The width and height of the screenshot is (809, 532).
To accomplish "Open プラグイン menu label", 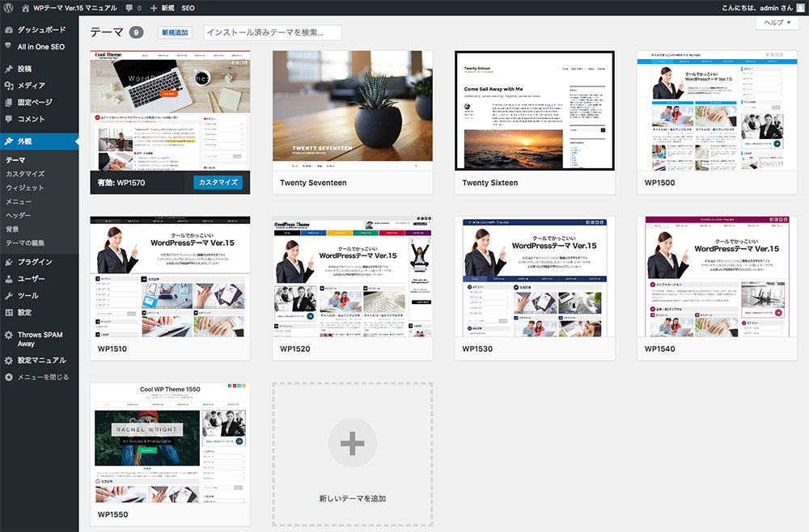I will tap(35, 262).
